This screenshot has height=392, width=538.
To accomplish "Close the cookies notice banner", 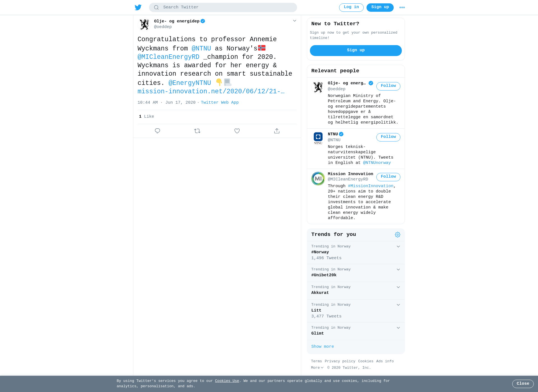I will point(523,384).
